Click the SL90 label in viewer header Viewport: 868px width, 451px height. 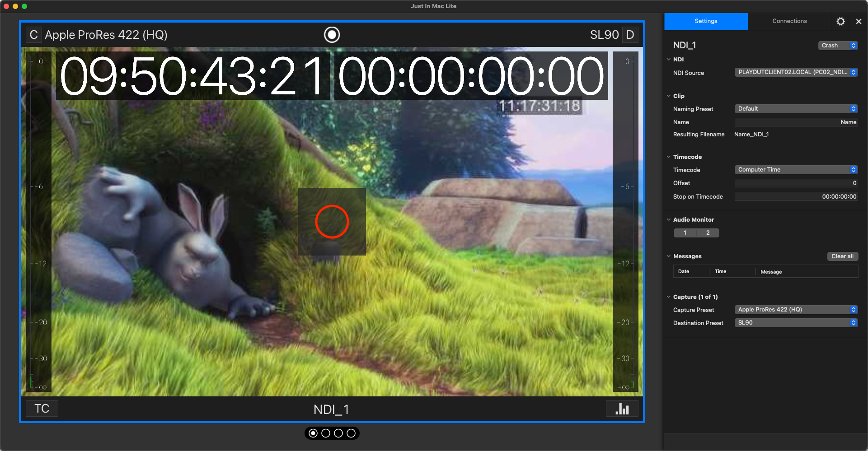pyautogui.click(x=604, y=35)
